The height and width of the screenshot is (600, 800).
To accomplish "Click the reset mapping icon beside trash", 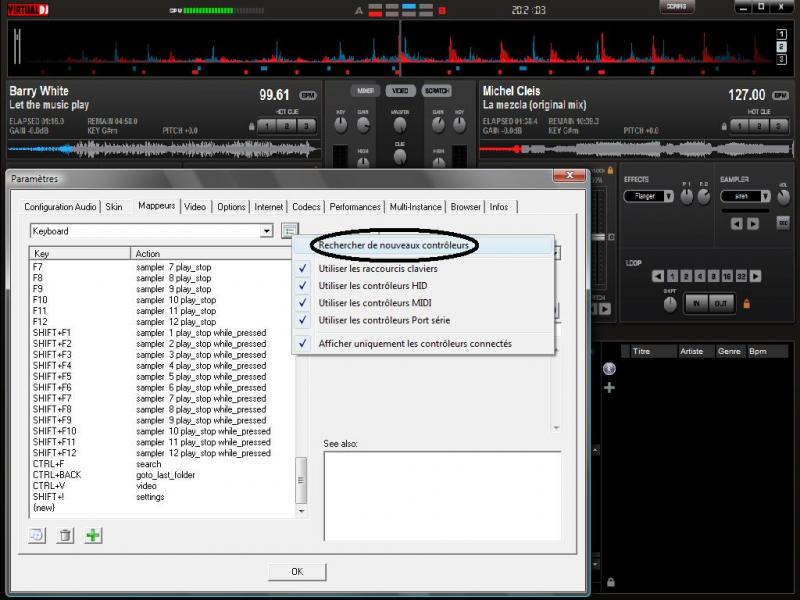I will pos(38,535).
